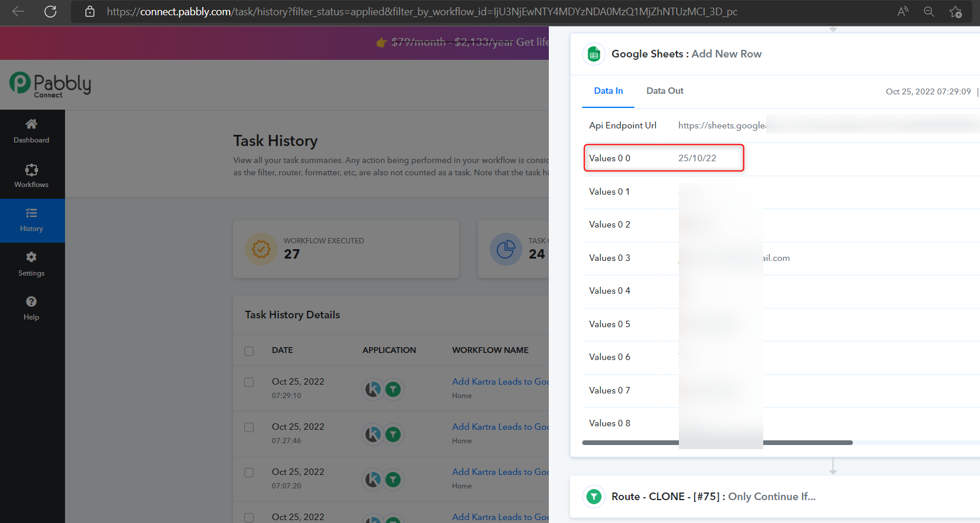Image resolution: width=980 pixels, height=523 pixels.
Task: Click the Task History Details title
Action: (292, 315)
